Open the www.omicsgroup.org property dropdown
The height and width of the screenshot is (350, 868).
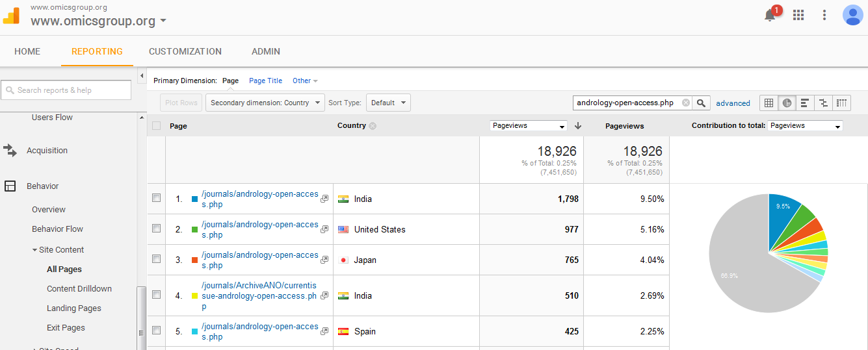click(x=98, y=21)
